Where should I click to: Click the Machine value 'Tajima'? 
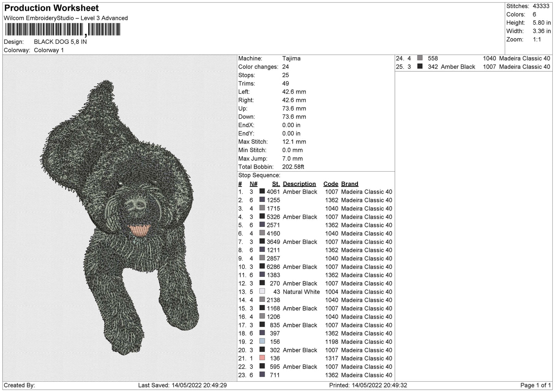coord(291,58)
